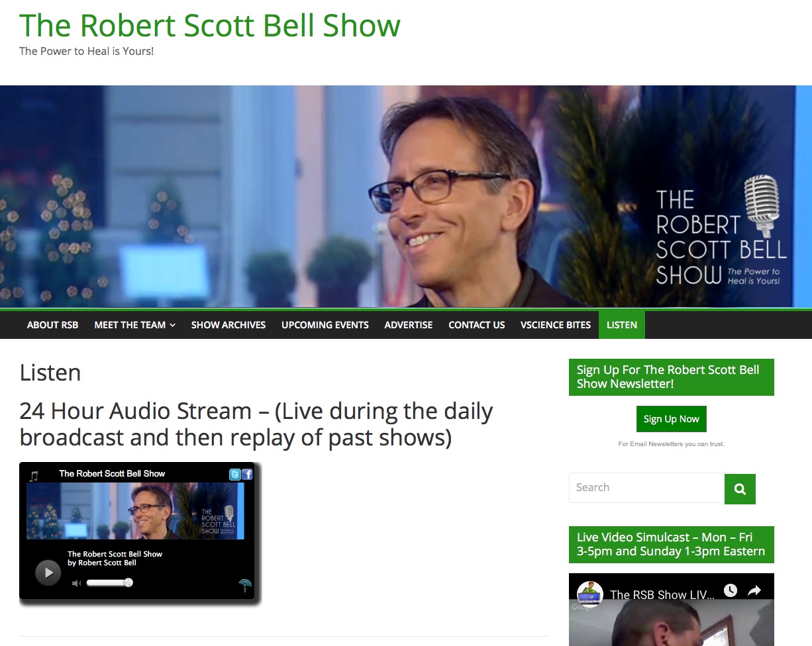
Task: Focus the Search input field
Action: pyautogui.click(x=646, y=488)
